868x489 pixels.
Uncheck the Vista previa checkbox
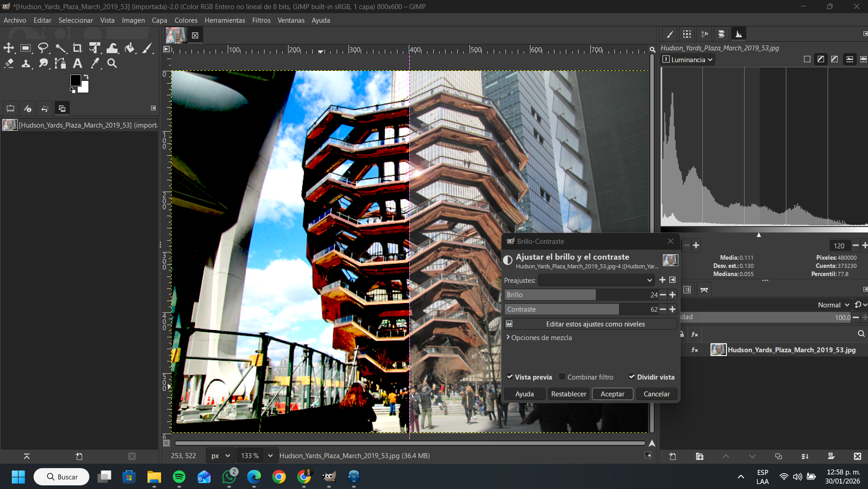pos(510,377)
